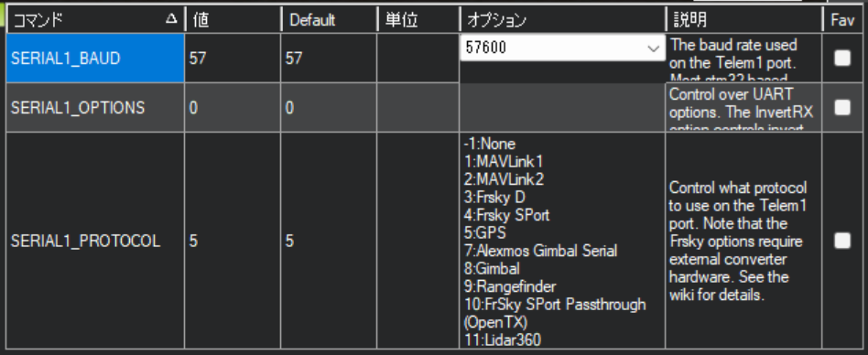Click the SERIAL1_OPTIONS value cell showing 0
The image size is (868, 355).
233,108
